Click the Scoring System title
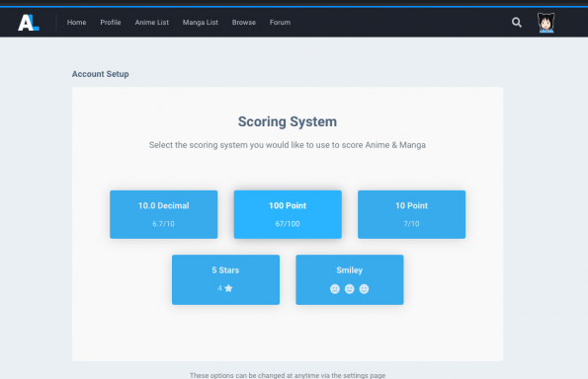 point(288,121)
